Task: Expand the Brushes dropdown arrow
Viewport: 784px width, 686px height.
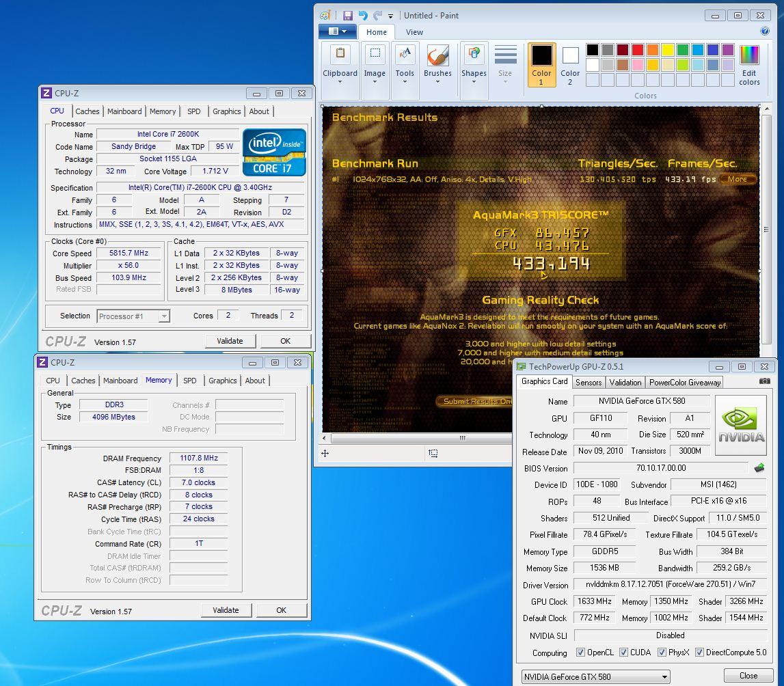Action: pyautogui.click(x=437, y=82)
